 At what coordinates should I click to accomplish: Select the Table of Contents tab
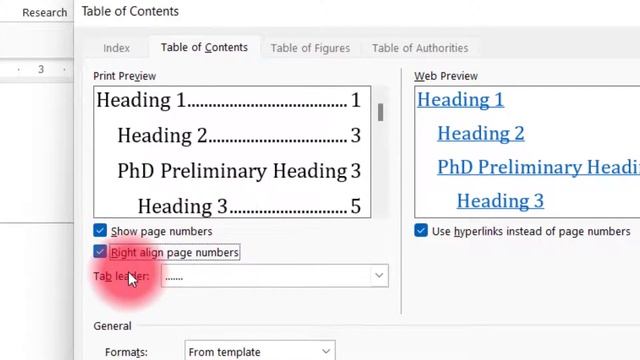pyautogui.click(x=204, y=48)
